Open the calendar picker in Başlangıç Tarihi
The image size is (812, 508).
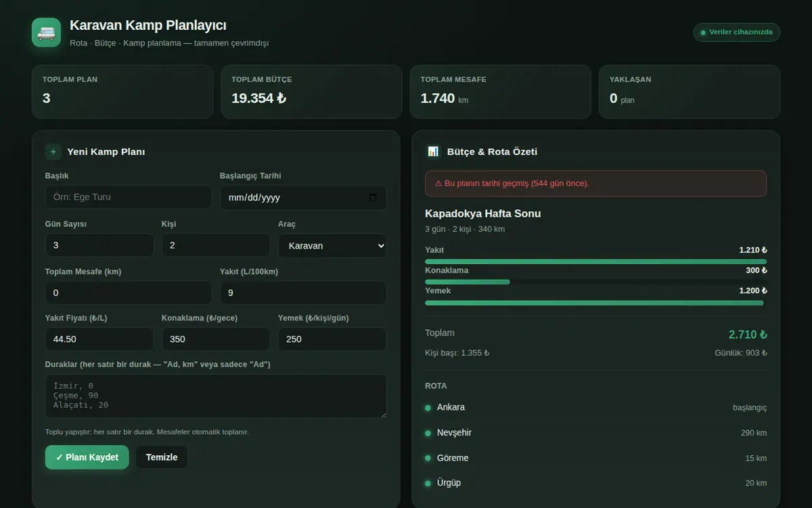pos(373,198)
